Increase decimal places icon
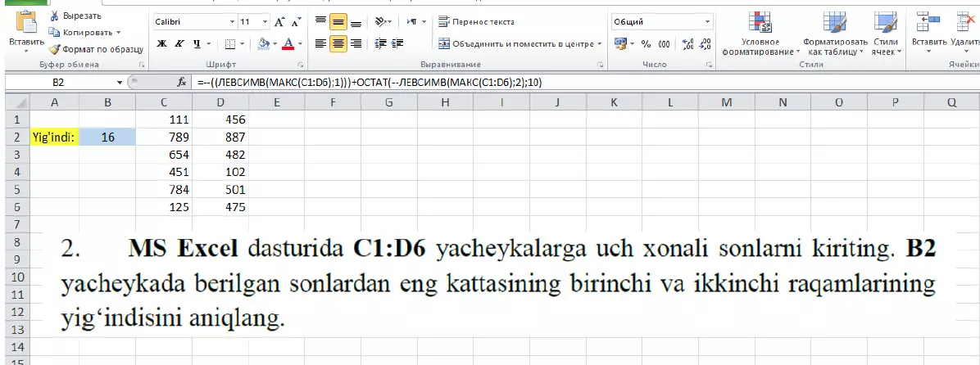Image resolution: width=980 pixels, height=365 pixels. pyautogui.click(x=688, y=43)
